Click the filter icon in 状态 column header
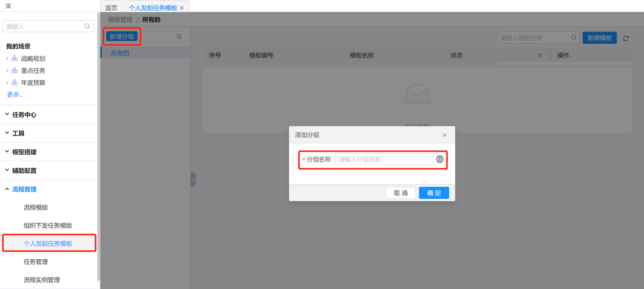 540,55
